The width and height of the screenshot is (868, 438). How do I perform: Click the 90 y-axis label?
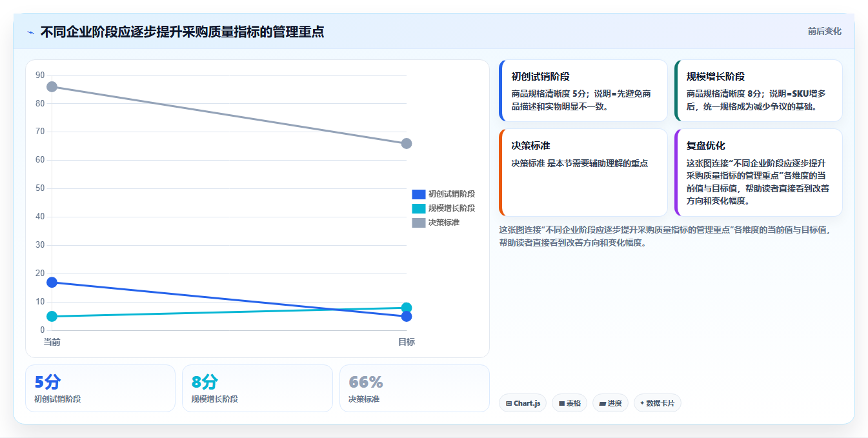40,75
